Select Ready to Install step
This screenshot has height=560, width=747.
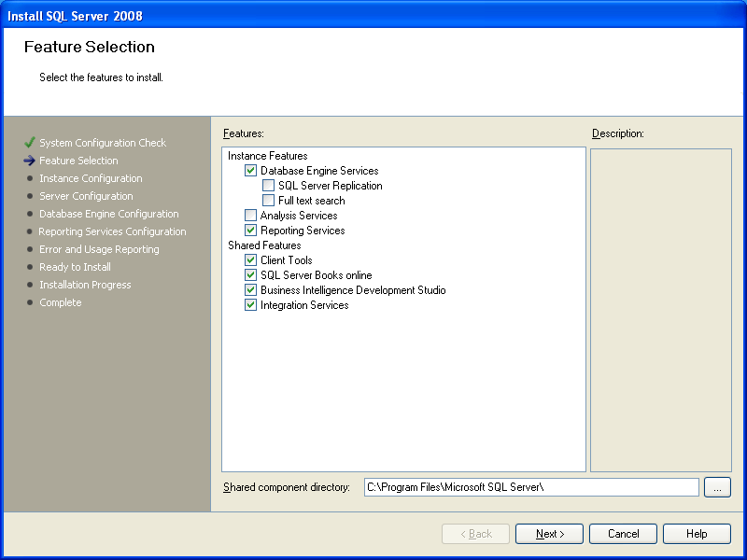75,267
